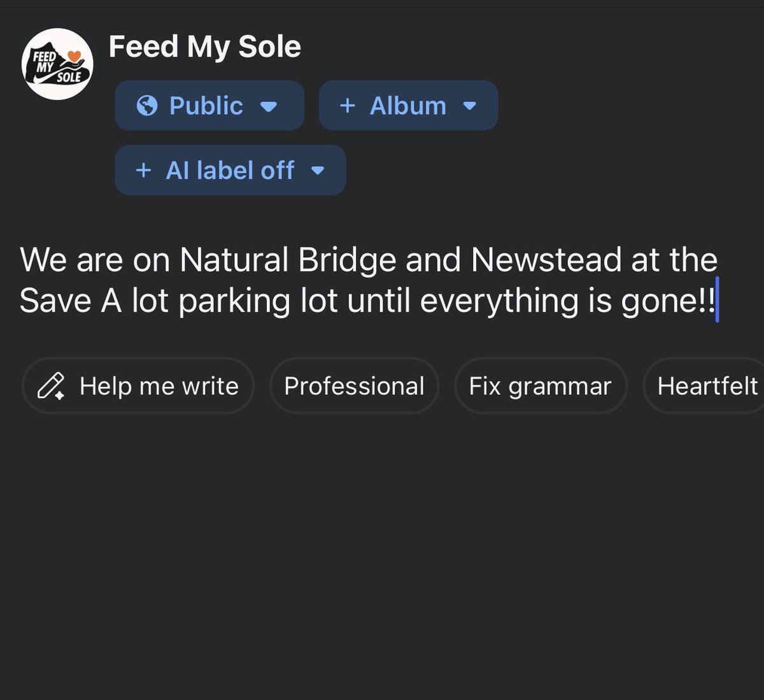Image resolution: width=764 pixels, height=700 pixels.
Task: Expand the AI label off dropdown arrow
Action: 318,171
